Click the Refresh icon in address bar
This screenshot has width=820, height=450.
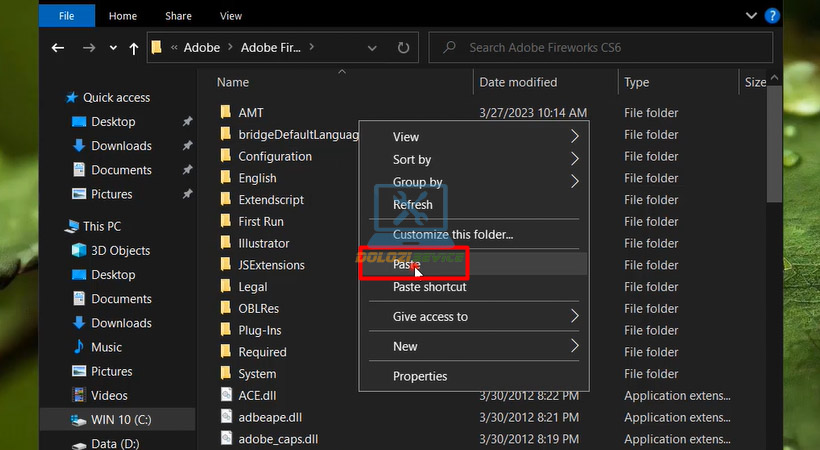pos(403,48)
